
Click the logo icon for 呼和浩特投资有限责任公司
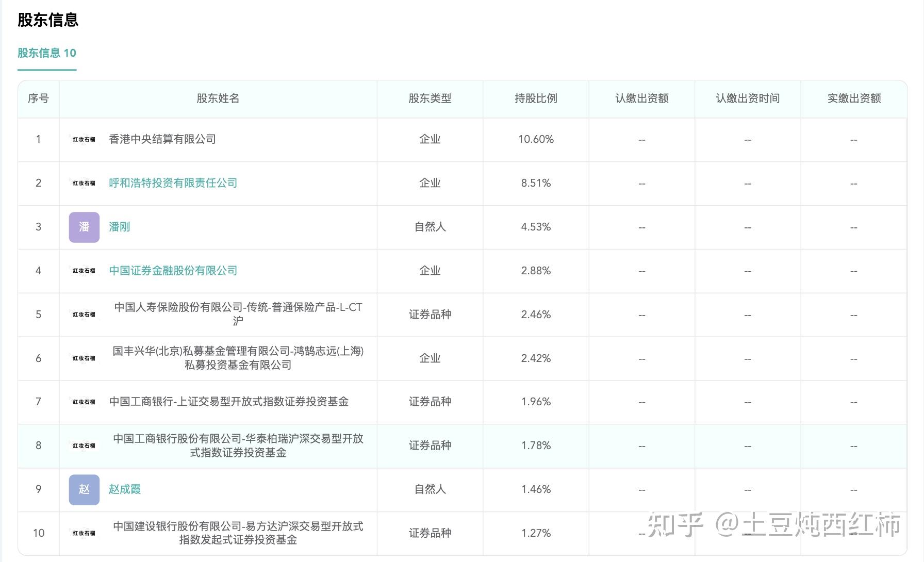(x=84, y=183)
